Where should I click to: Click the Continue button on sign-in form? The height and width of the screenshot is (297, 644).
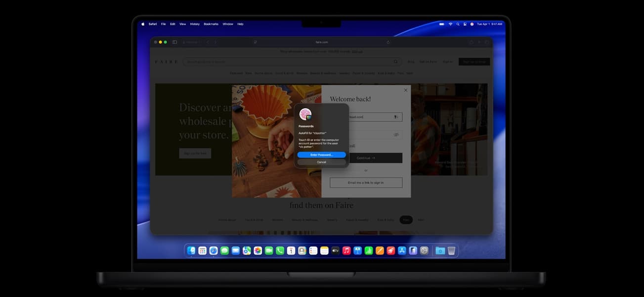click(x=366, y=158)
